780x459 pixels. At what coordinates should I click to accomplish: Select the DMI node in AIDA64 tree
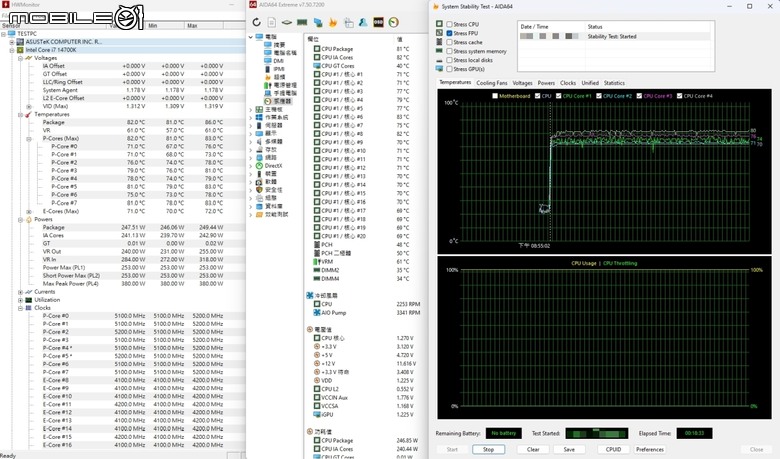click(274, 61)
